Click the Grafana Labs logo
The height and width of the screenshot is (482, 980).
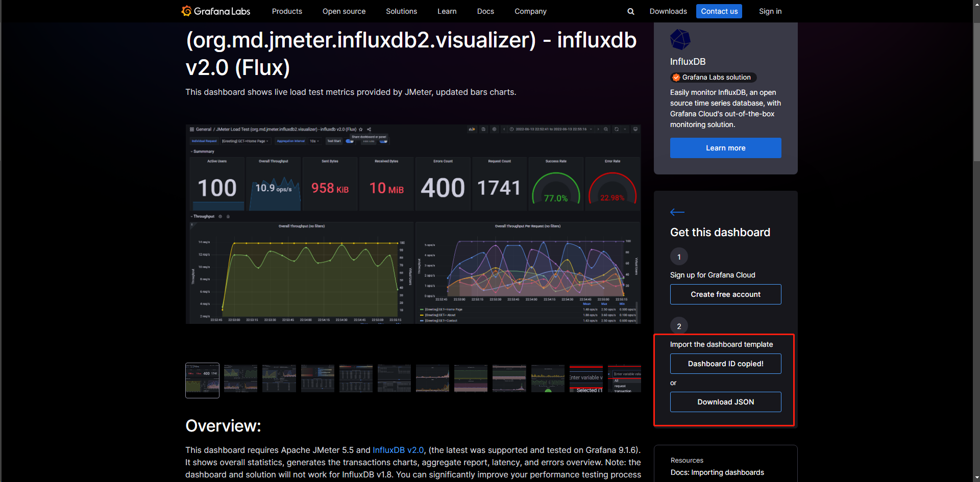(x=216, y=11)
